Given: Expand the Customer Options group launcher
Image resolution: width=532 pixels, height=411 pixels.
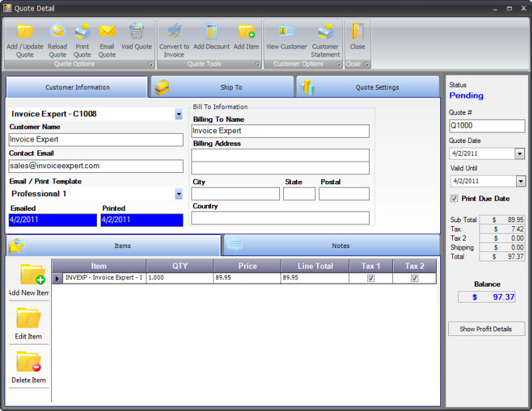Looking at the screenshot, I should [x=338, y=64].
